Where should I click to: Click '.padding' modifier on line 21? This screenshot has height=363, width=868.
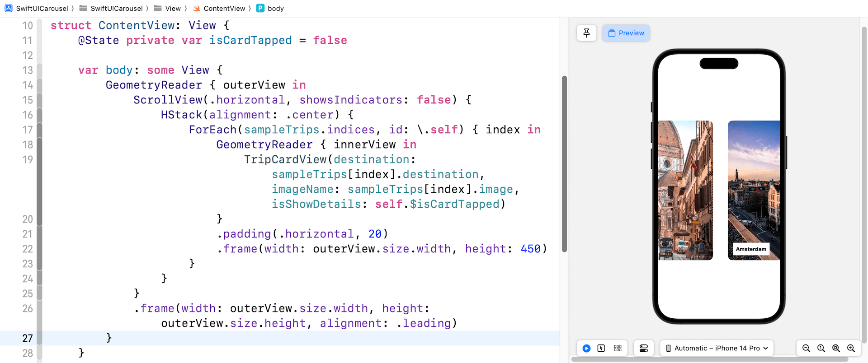pyautogui.click(x=244, y=234)
